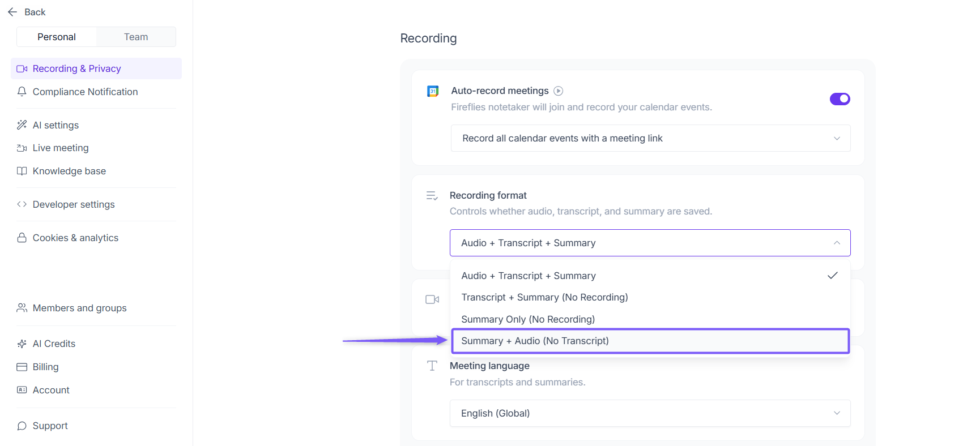Select the Personal tab

tap(57, 37)
